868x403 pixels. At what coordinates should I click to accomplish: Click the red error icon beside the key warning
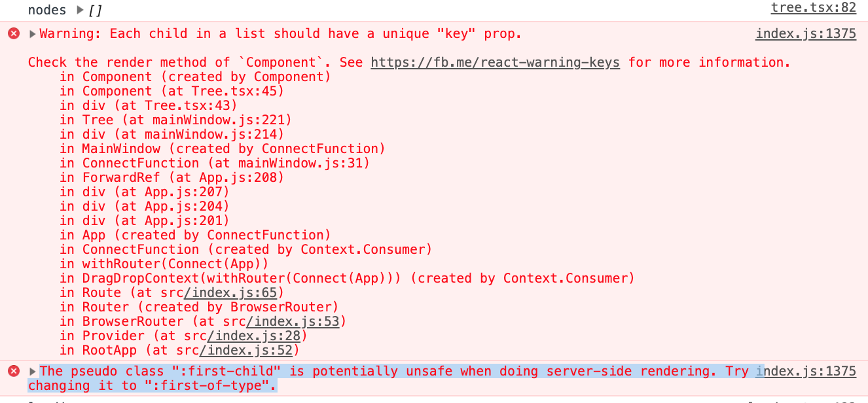click(x=13, y=33)
